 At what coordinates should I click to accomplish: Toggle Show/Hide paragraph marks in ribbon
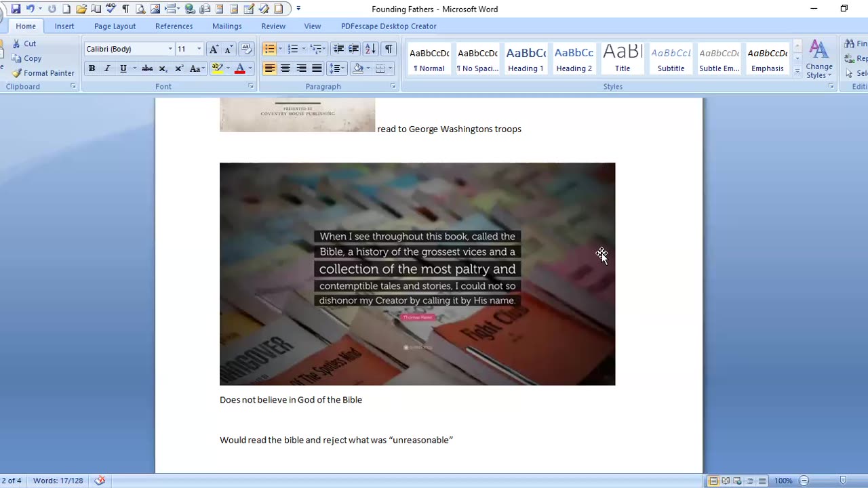[x=389, y=49]
